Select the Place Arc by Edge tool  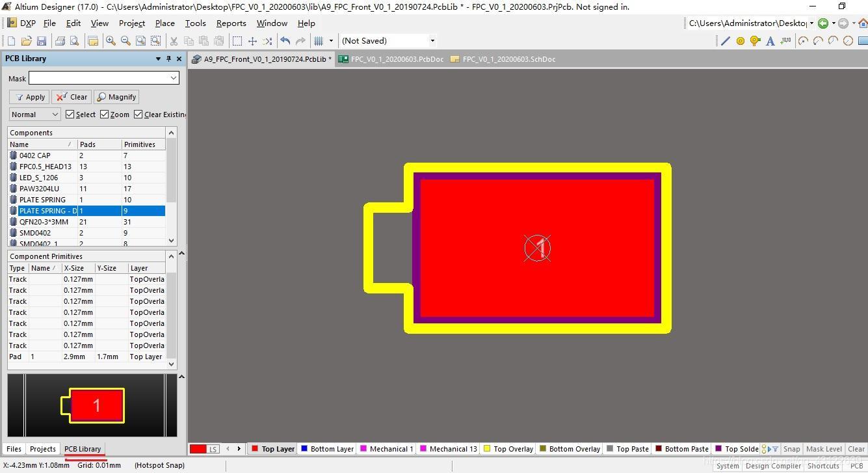click(x=818, y=41)
